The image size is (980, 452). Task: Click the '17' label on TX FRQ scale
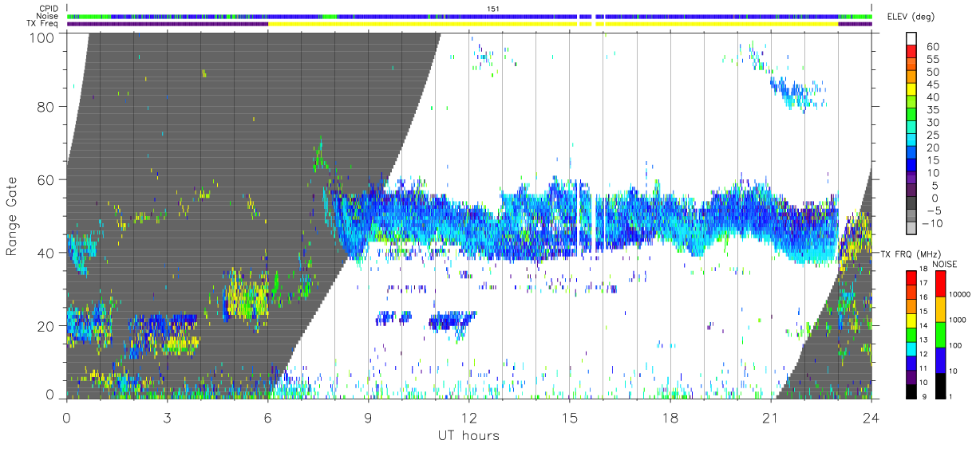coord(923,284)
